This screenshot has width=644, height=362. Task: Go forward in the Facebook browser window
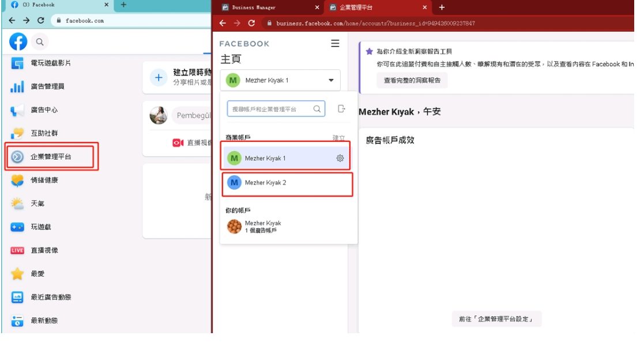coord(27,21)
